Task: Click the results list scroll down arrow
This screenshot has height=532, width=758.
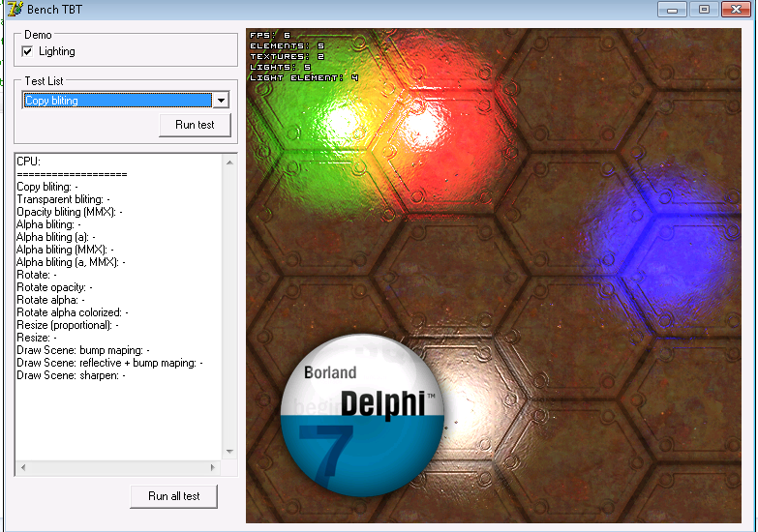Action: point(229,452)
